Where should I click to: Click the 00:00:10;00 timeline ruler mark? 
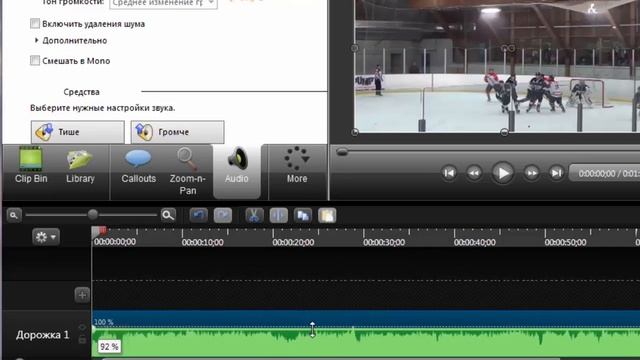[x=202, y=242]
